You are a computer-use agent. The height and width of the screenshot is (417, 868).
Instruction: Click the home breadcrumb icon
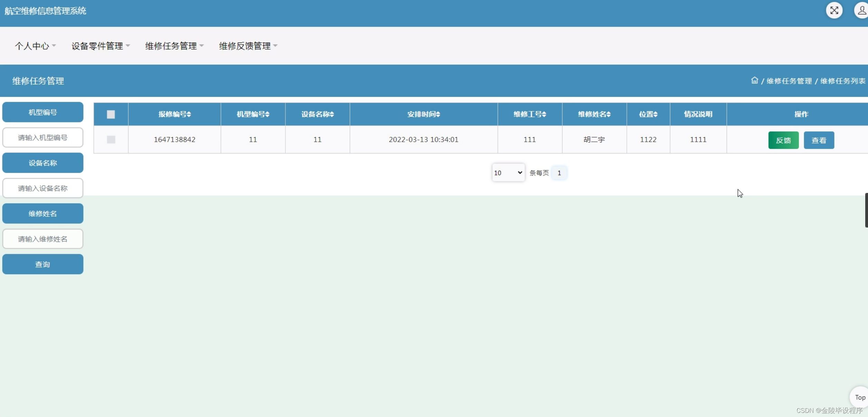754,81
